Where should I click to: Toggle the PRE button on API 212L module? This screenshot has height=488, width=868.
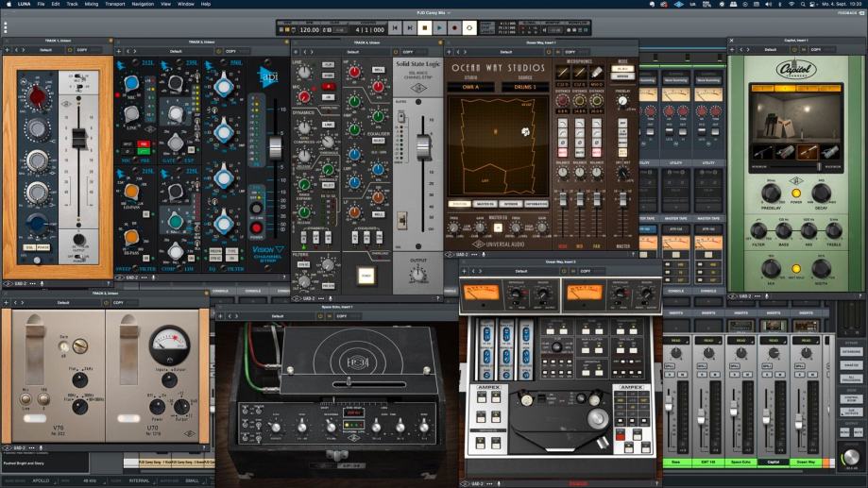(145, 144)
